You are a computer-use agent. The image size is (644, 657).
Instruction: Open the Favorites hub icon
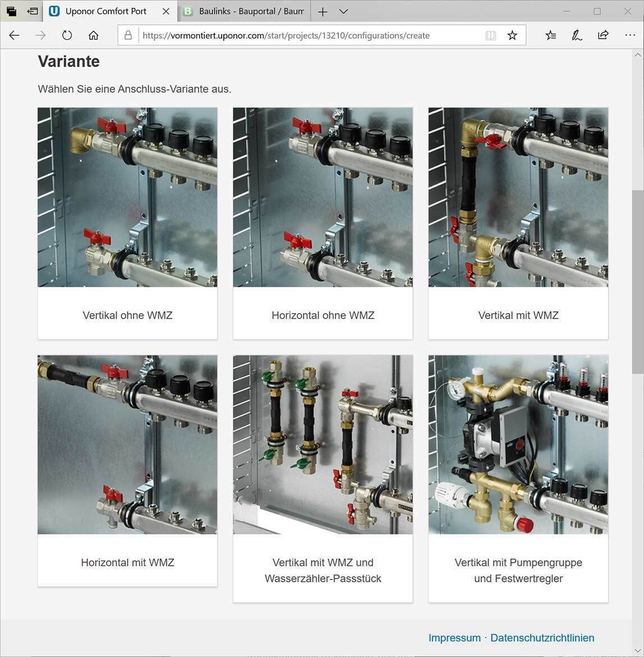551,36
